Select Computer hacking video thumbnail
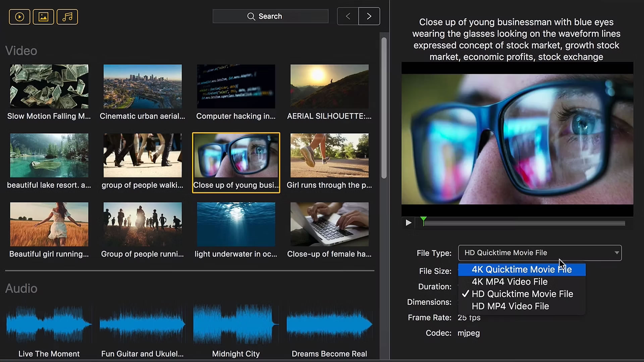The image size is (644, 362). pos(236,86)
